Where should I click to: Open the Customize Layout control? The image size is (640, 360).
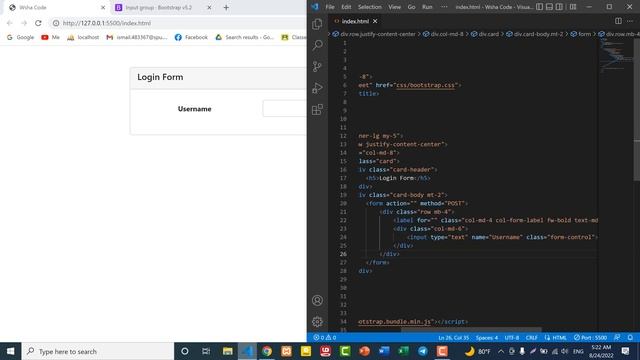coord(573,7)
